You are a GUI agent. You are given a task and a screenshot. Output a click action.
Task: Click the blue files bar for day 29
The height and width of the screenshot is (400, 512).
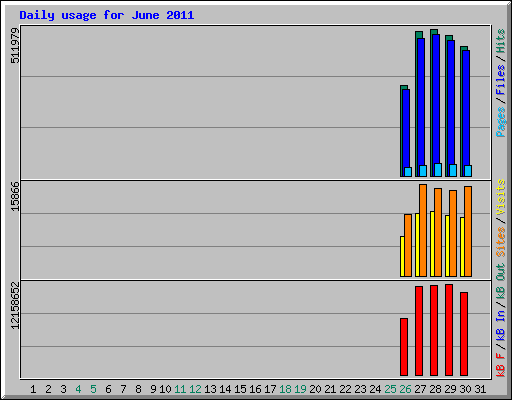451,102
